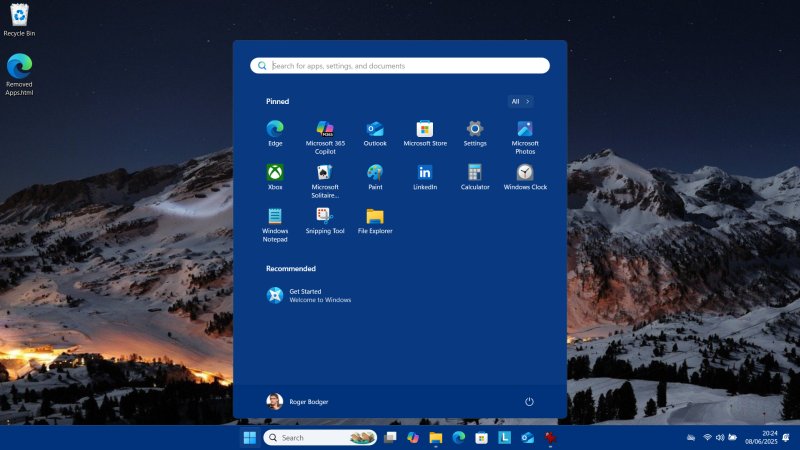Open Settings from pinned apps
The width and height of the screenshot is (800, 450).
pyautogui.click(x=475, y=129)
